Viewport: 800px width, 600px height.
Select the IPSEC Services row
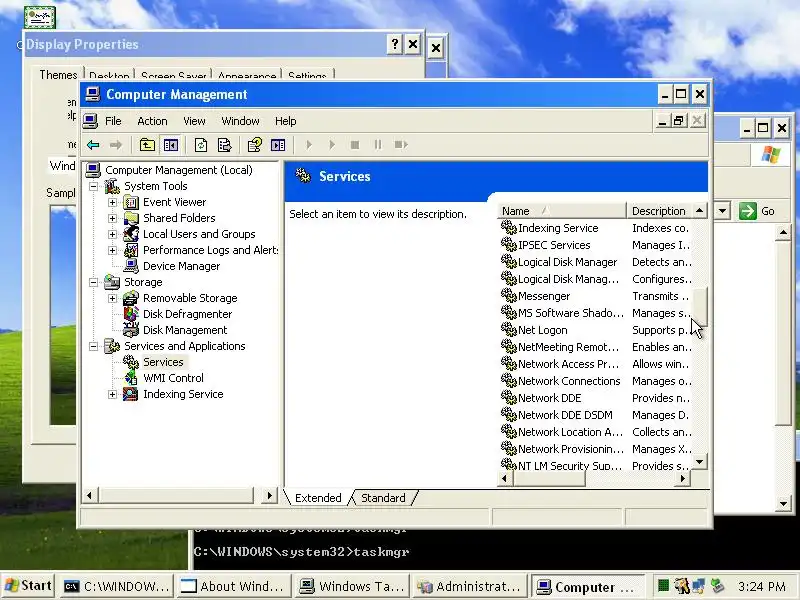tap(554, 245)
